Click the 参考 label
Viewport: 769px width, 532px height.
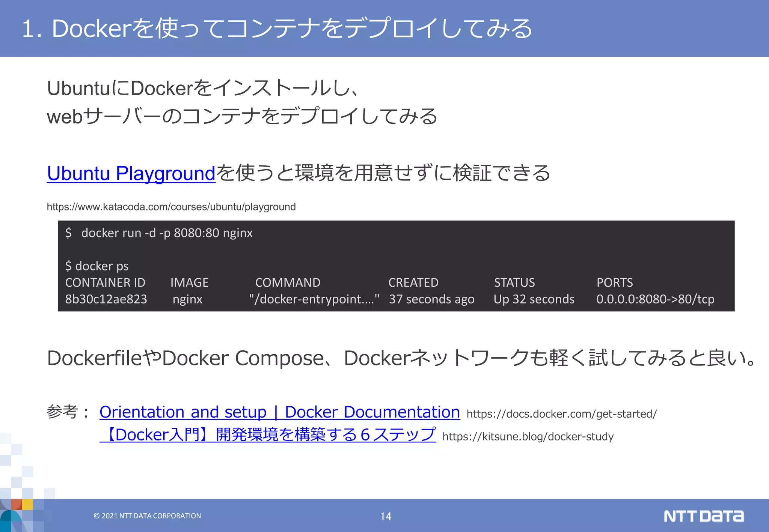[68, 412]
